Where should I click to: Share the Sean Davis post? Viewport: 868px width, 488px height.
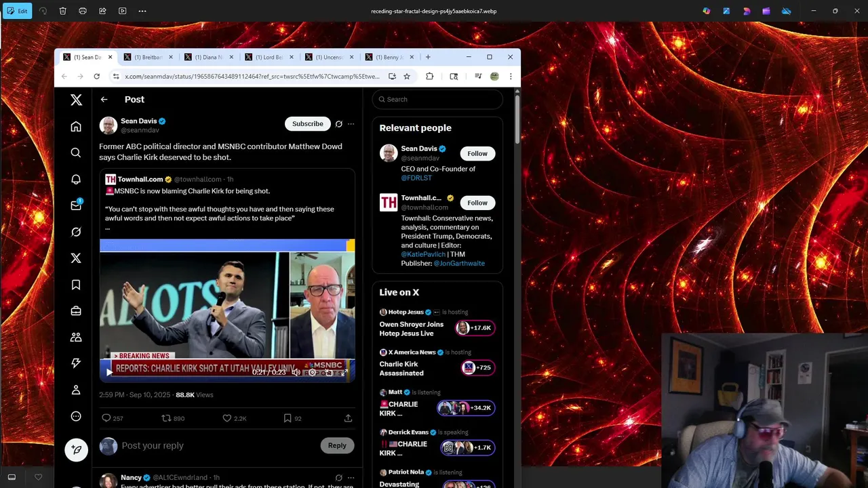pyautogui.click(x=348, y=418)
